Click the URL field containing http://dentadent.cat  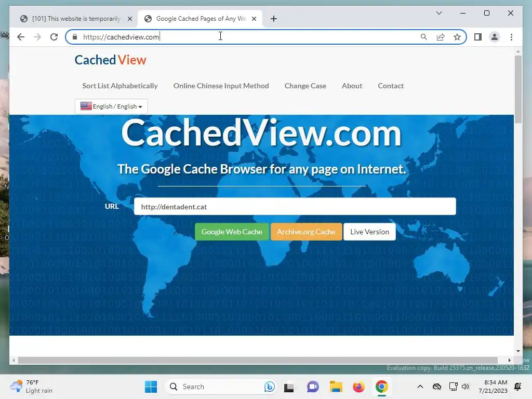pyautogui.click(x=295, y=206)
